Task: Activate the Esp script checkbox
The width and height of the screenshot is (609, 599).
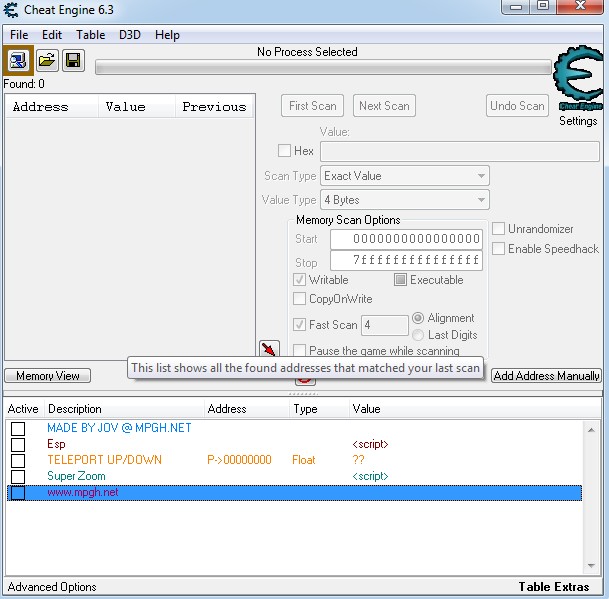Action: point(18,444)
